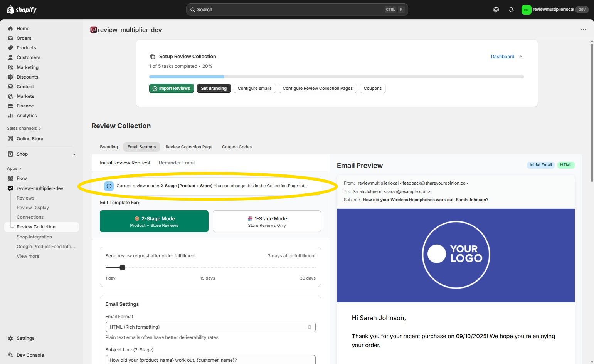Image resolution: width=594 pixels, height=364 pixels.
Task: Click the HTML badge in Email Preview
Action: point(566,165)
